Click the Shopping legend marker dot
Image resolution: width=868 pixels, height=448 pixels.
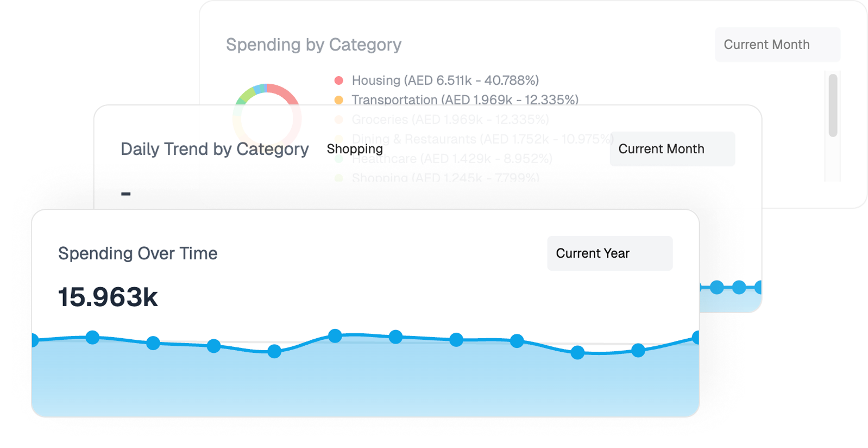coord(339,178)
